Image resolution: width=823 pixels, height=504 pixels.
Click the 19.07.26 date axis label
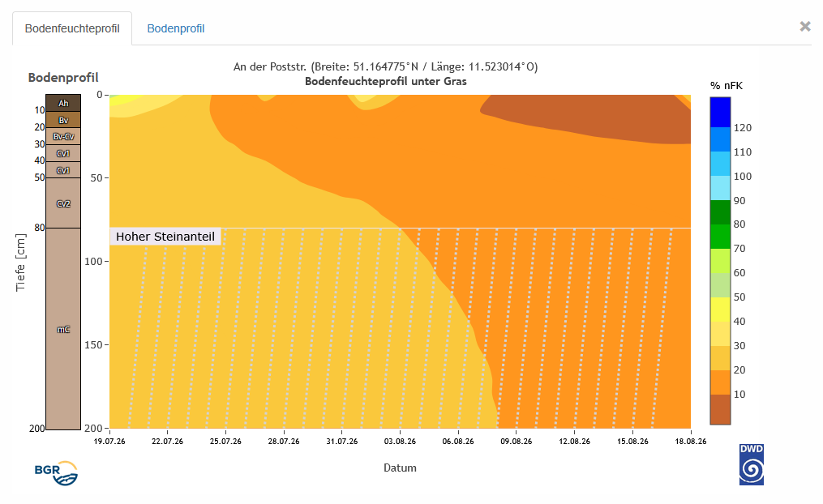coord(109,441)
